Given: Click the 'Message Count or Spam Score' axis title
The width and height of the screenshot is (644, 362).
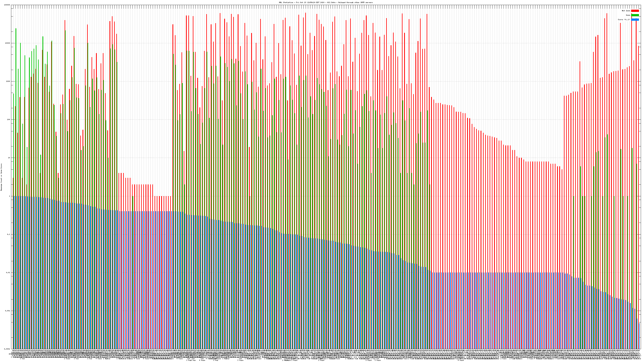Looking at the screenshot, I should click(x=1, y=177).
